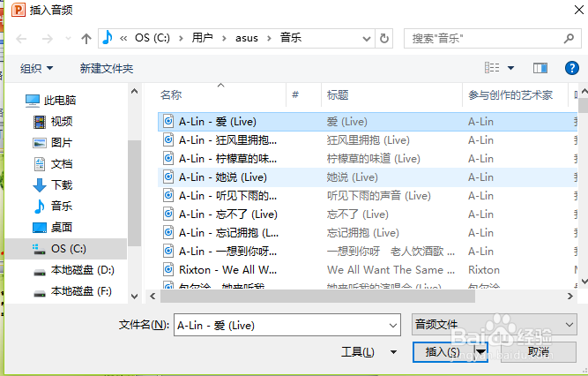The image size is (588, 376).
Task: Click 新建文件夹 button
Action: click(x=107, y=68)
